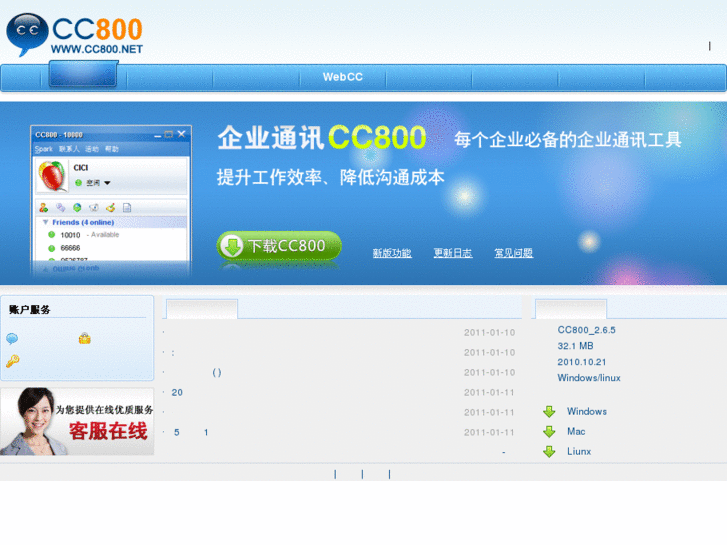Open the 帮助 menu in the preview window
The image size is (727, 545).
[x=112, y=149]
